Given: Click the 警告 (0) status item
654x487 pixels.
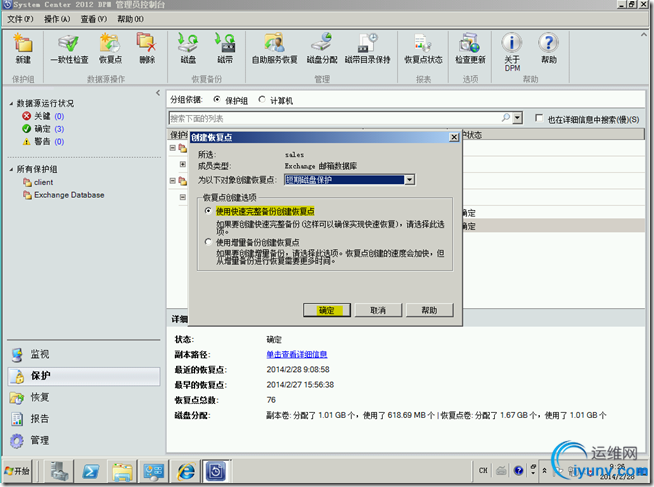Looking at the screenshot, I should click(x=43, y=142).
